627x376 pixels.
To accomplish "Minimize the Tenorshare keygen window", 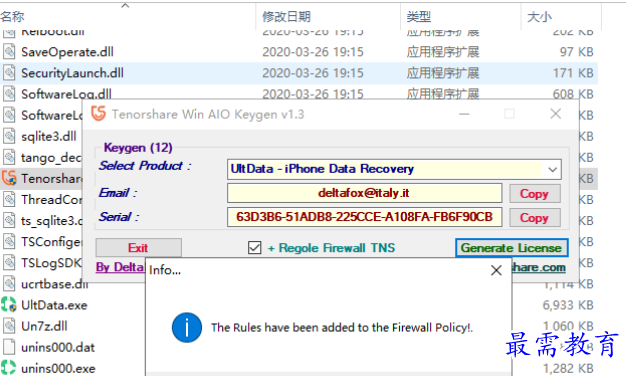I will pyautogui.click(x=464, y=114).
